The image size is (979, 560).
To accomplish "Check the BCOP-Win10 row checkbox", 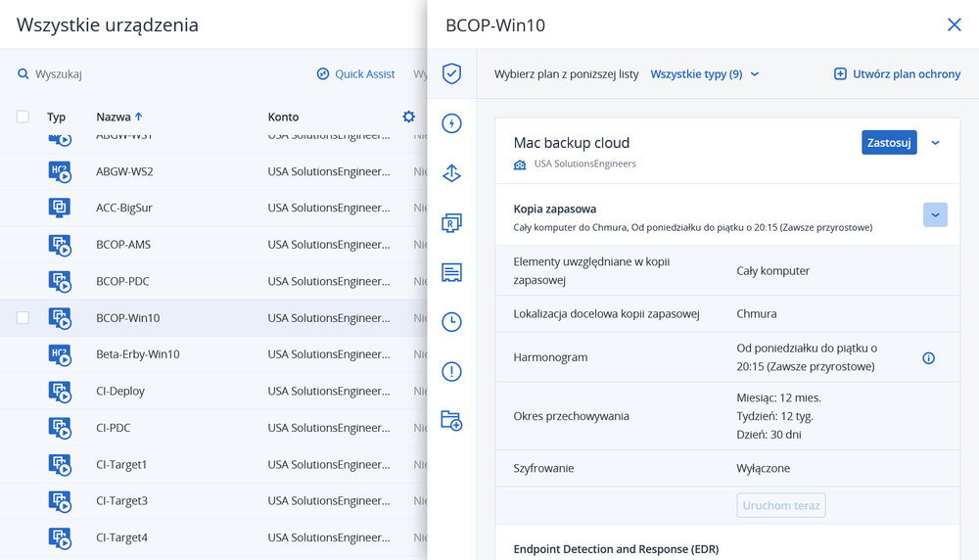I will tap(23, 318).
